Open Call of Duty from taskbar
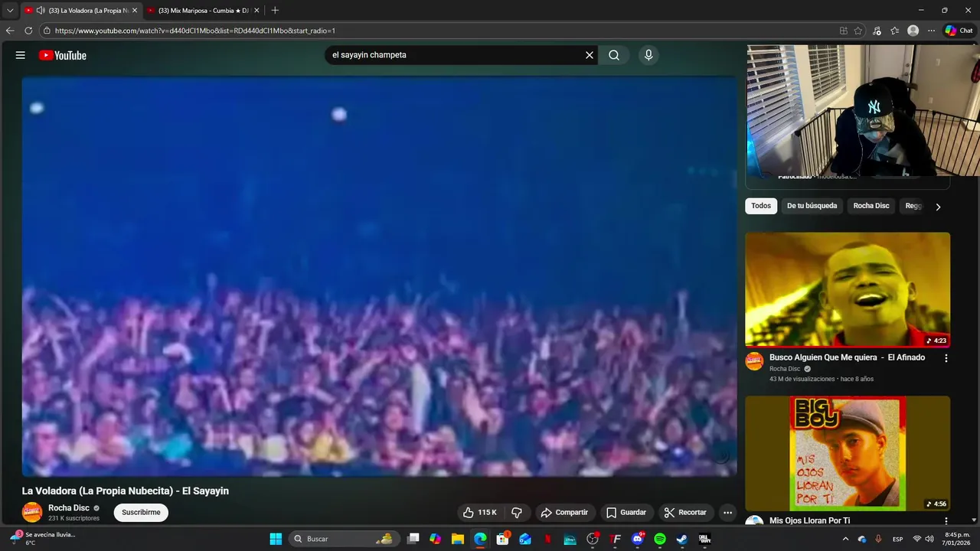Image resolution: width=980 pixels, height=551 pixels. pos(704,539)
